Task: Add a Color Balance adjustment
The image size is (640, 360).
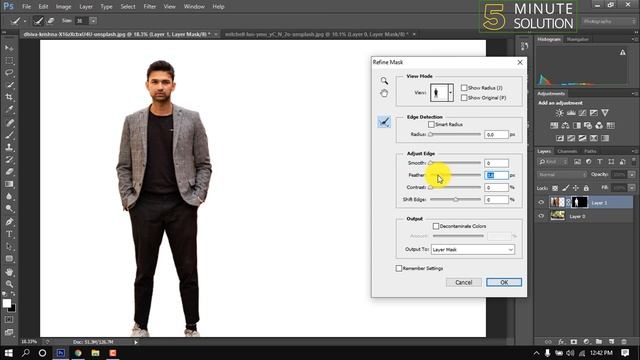Action: pyautogui.click(x=565, y=125)
